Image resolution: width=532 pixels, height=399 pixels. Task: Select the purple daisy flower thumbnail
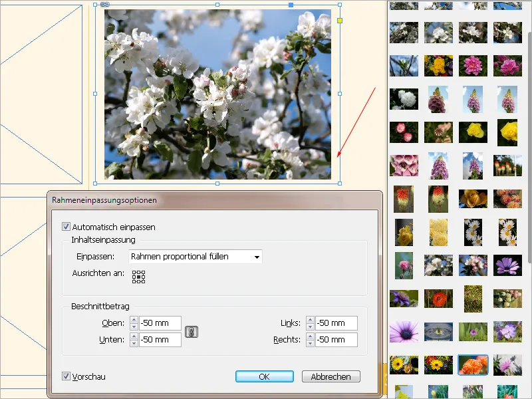[x=404, y=331]
